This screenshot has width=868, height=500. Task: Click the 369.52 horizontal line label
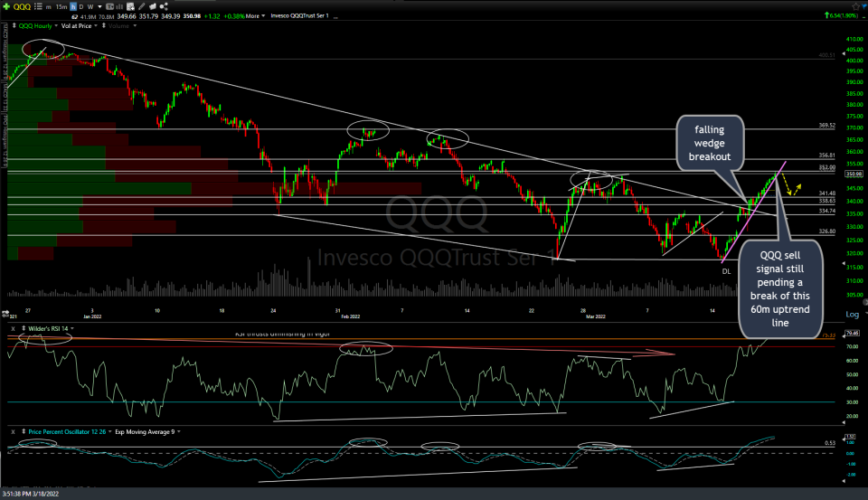coord(827,126)
